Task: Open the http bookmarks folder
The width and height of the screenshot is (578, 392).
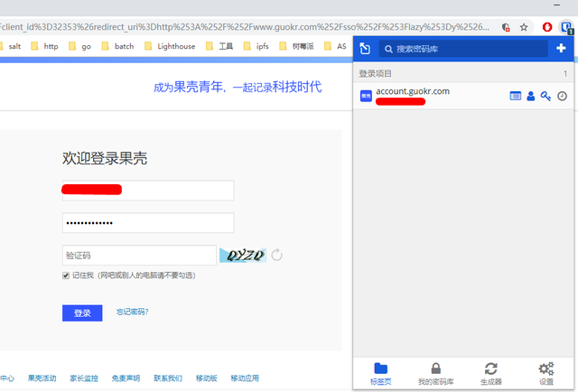Action: pos(44,46)
